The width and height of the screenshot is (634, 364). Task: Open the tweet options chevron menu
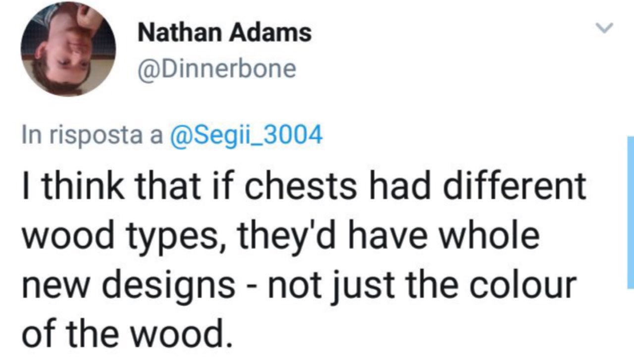click(x=603, y=29)
